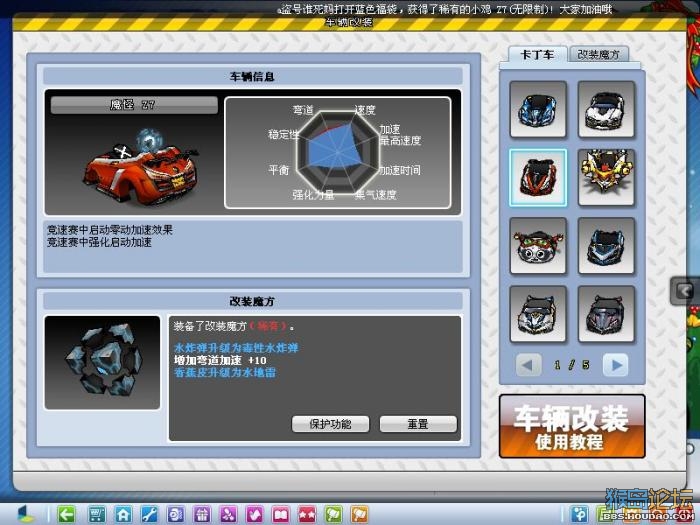Click the 1 / 5 page indicator

click(x=571, y=365)
